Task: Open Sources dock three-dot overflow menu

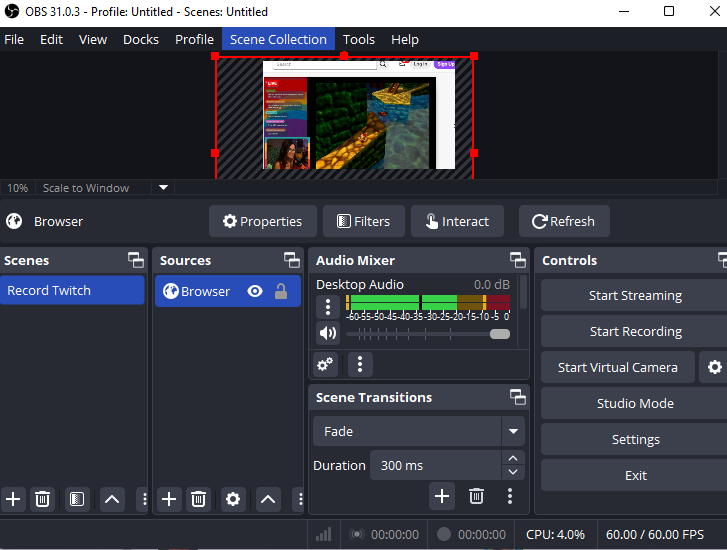Action: tap(300, 499)
